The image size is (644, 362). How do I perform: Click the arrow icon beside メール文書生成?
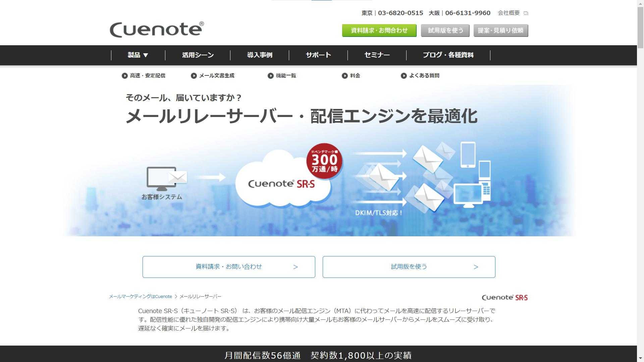click(194, 76)
